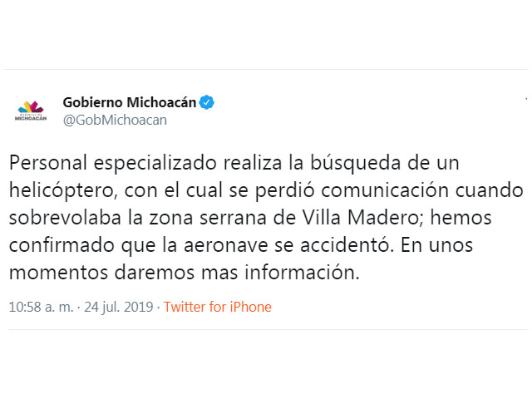The height and width of the screenshot is (399, 532).
Task: Click the MICHOACÁN wordmark in the avatar
Action: pos(31,118)
